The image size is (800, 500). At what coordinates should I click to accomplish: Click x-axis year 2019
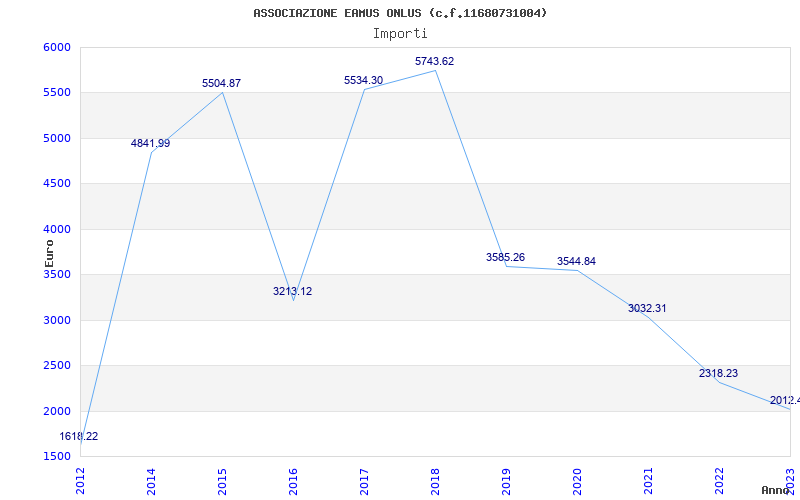506,480
